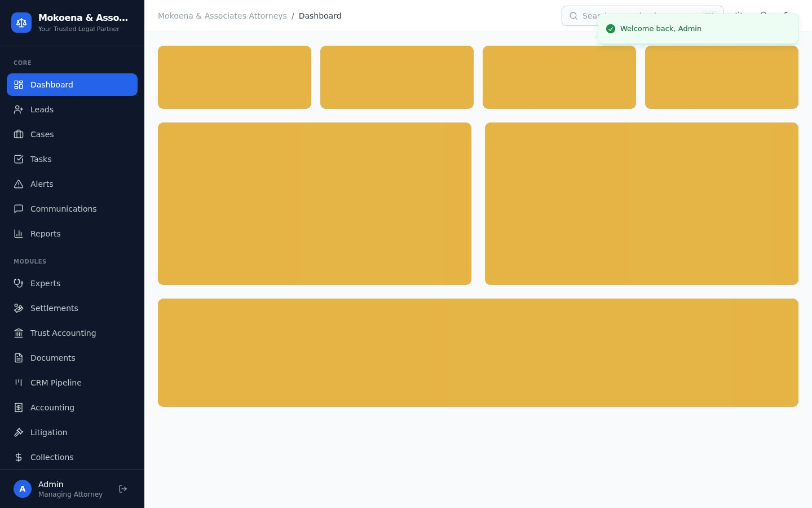Click the Mokoena & Associates Attorneys breadcrumb

(x=222, y=16)
